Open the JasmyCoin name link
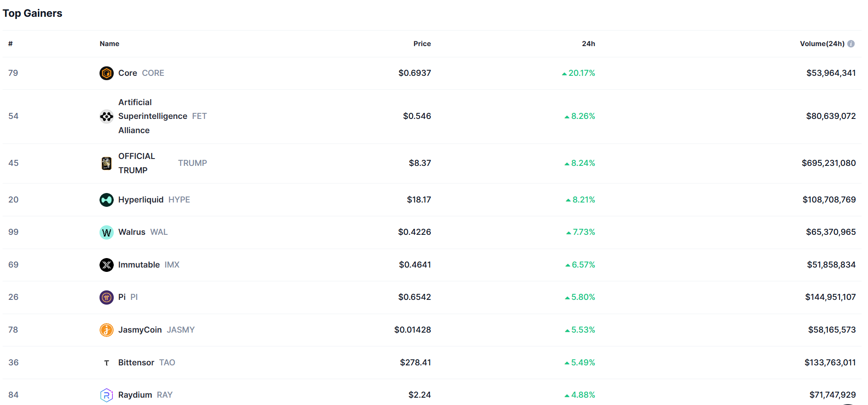Image resolution: width=868 pixels, height=405 pixels. coord(140,330)
